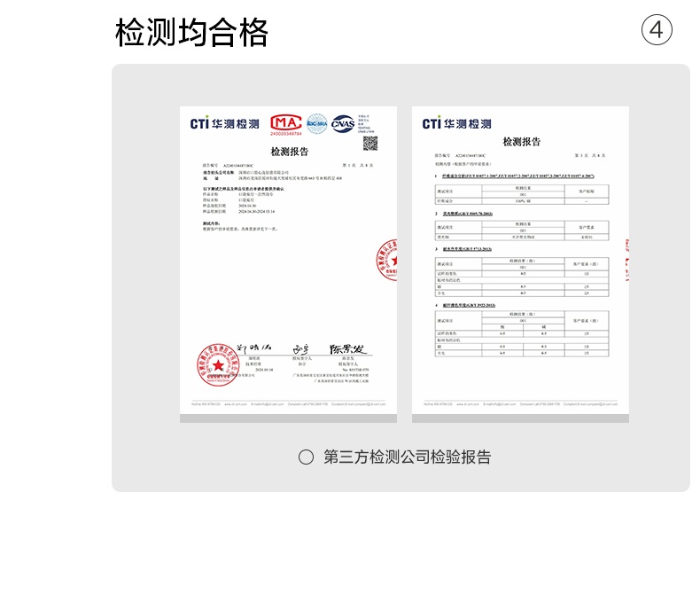The image size is (700, 594).
Task: Click the circled number 4 badge
Action: 657,30
